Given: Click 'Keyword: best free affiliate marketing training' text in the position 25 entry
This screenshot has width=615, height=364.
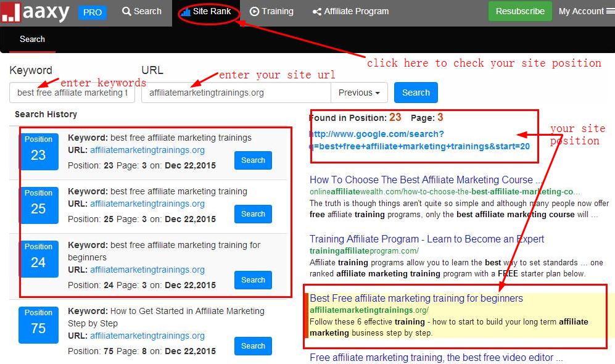Looking at the screenshot, I should 157,191.
